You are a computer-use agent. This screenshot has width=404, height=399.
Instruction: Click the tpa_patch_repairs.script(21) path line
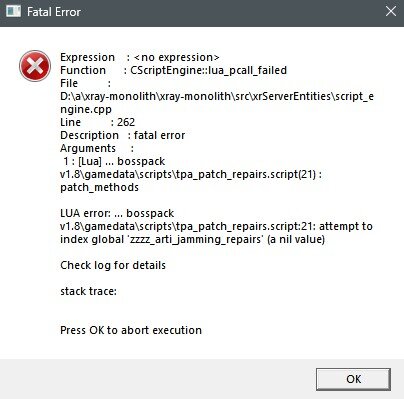[x=191, y=174]
